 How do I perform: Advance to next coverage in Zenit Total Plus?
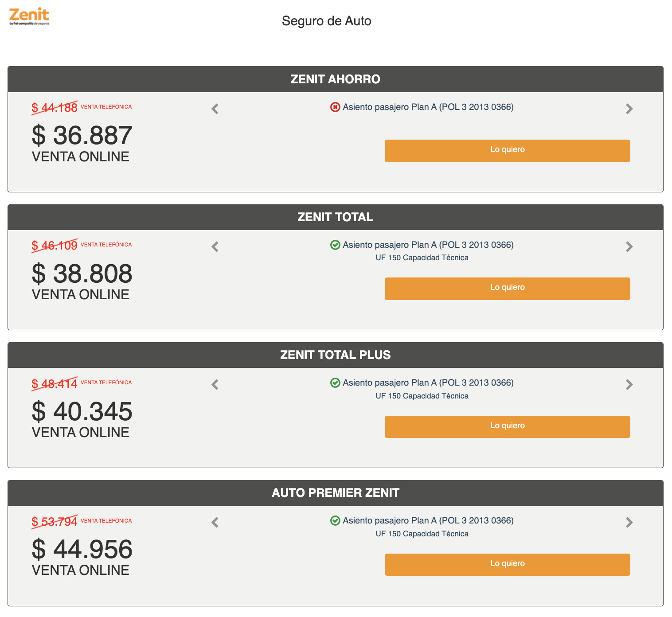pos(629,384)
